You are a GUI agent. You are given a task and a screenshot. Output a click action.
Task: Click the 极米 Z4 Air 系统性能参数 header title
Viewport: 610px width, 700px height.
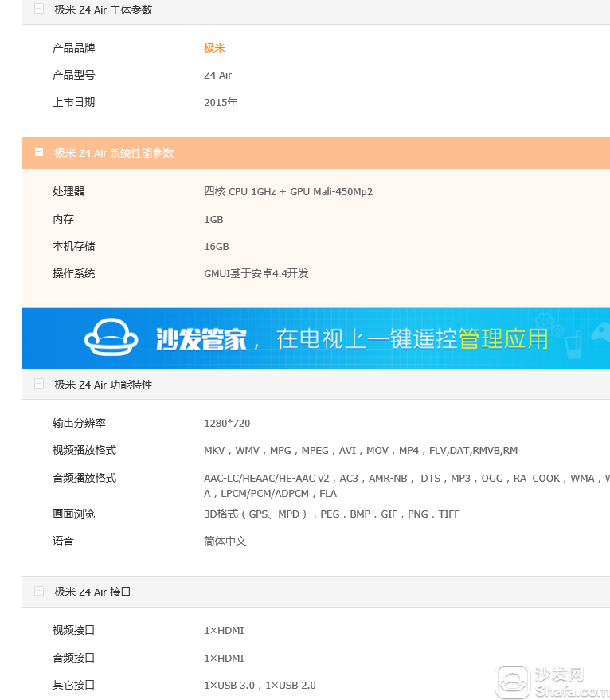point(114,153)
